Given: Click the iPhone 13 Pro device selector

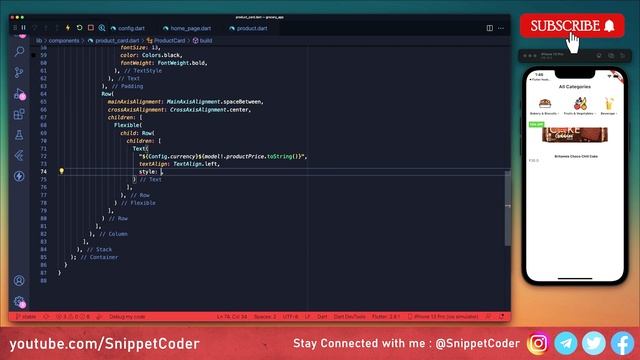Looking at the screenshot, I should tap(443, 317).
